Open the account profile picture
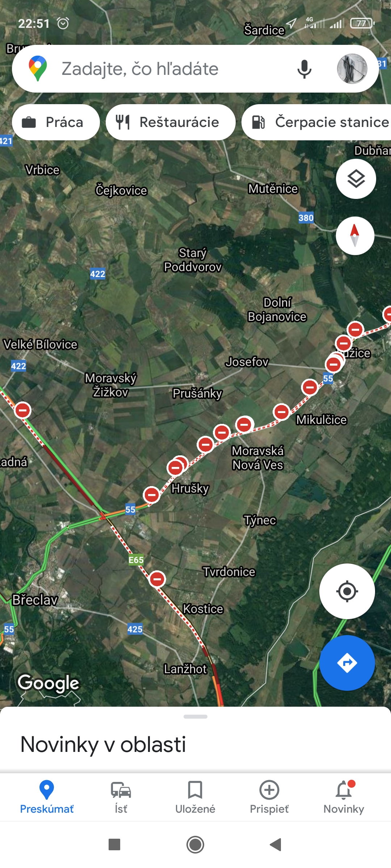The height and width of the screenshot is (868, 391). tap(352, 69)
